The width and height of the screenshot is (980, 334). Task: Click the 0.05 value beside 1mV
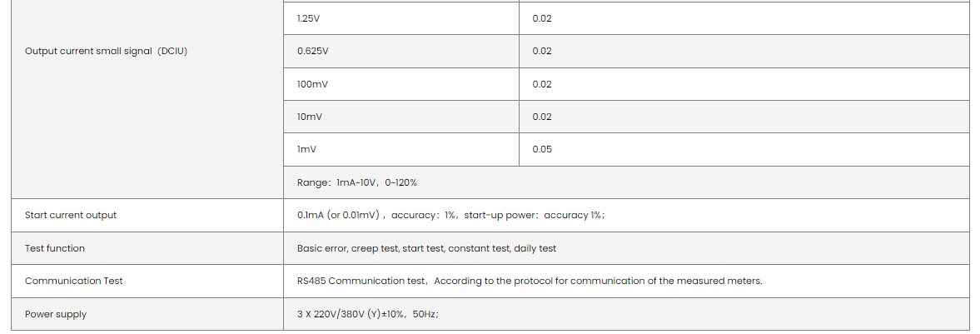click(x=542, y=149)
